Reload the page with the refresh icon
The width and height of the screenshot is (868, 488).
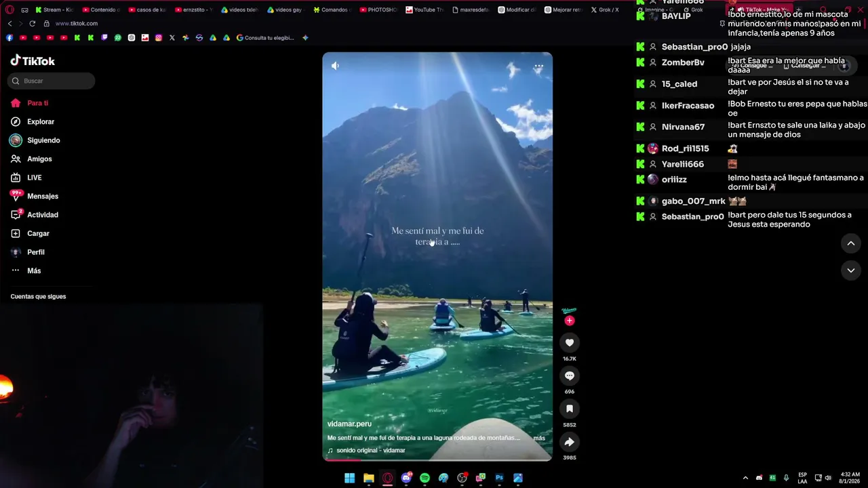32,24
